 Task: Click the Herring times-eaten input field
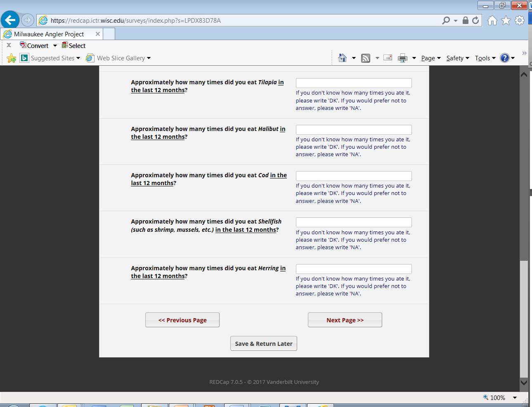click(354, 269)
